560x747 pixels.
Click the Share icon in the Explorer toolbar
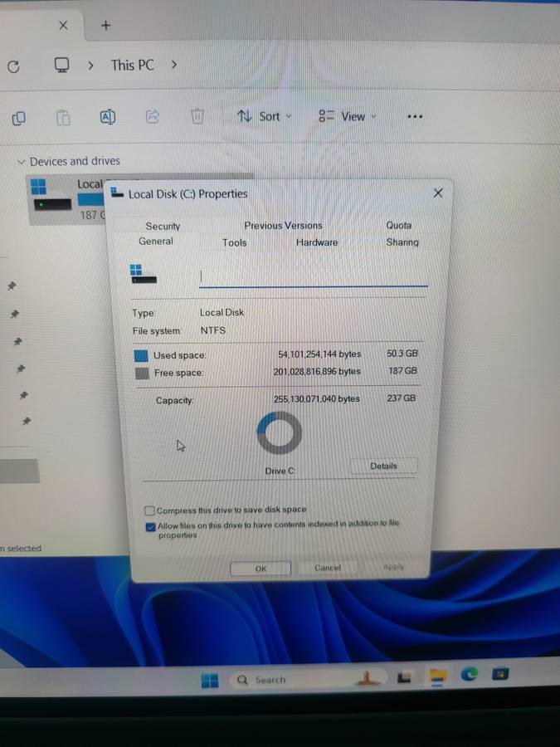(153, 116)
